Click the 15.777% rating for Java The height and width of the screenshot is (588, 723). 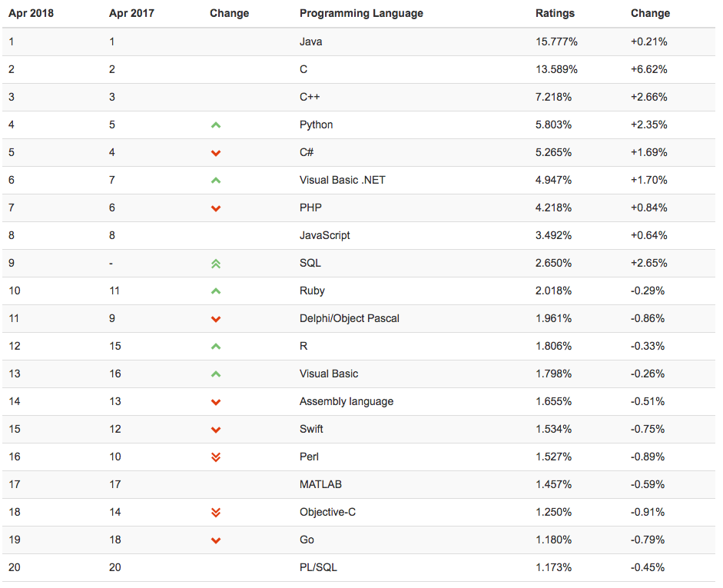(556, 42)
